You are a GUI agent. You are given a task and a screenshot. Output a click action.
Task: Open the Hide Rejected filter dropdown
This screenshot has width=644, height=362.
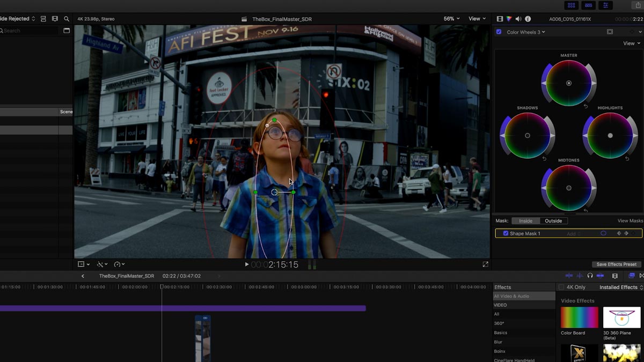17,19
